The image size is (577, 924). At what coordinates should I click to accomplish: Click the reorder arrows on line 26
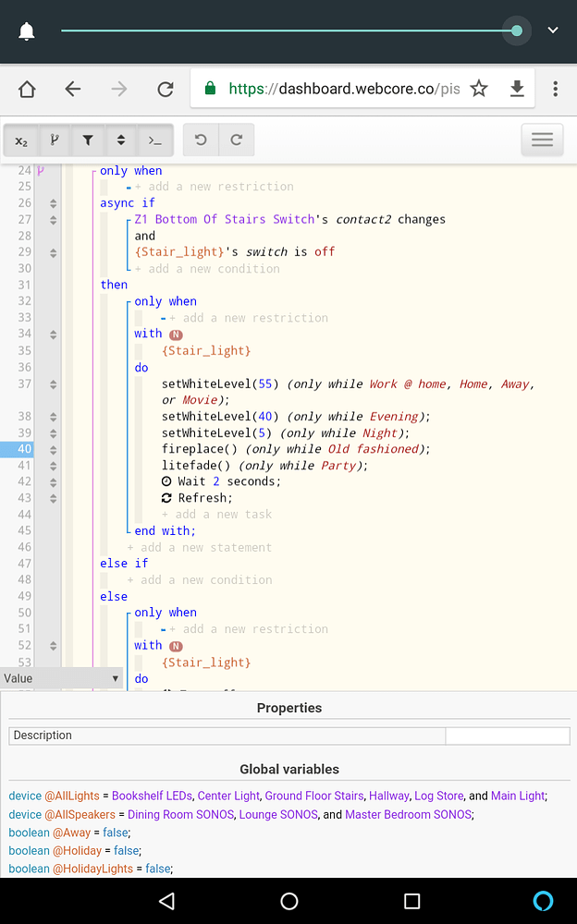53,203
